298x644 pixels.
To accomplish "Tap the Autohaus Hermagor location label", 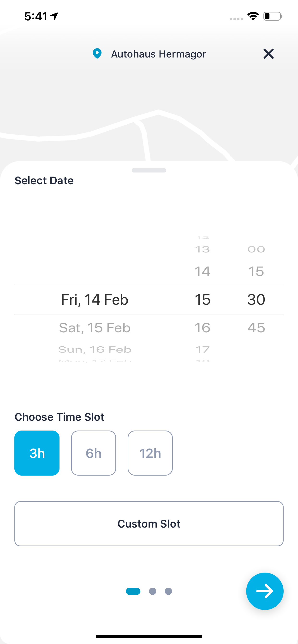I will (x=159, y=54).
